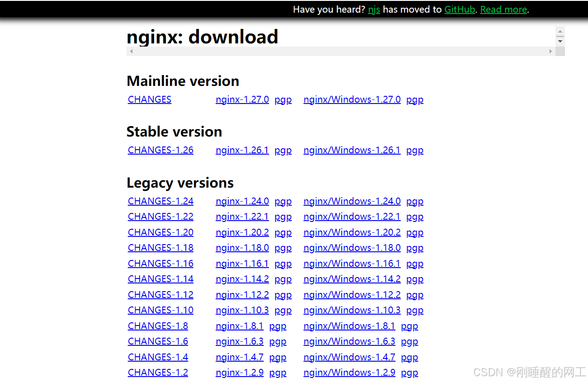Open CHANGES-1.10 link
The width and height of the screenshot is (588, 382).
pos(160,310)
